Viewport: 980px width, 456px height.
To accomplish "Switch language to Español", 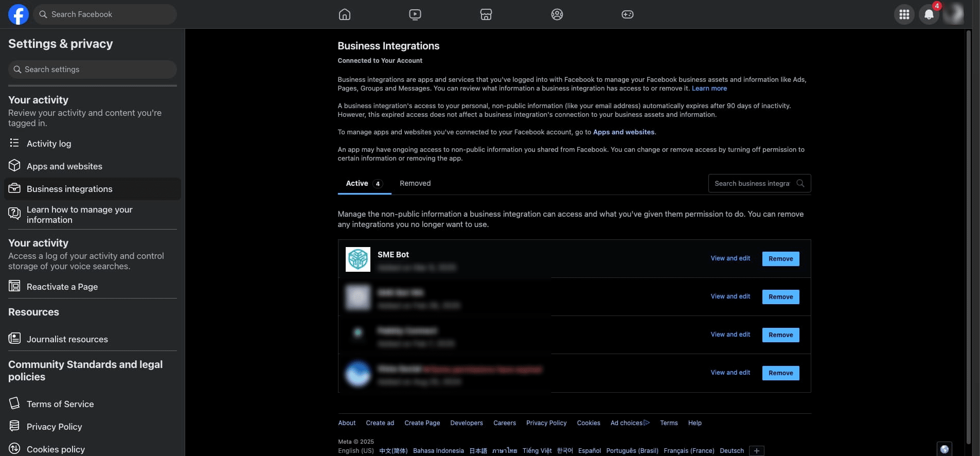I will click(590, 451).
